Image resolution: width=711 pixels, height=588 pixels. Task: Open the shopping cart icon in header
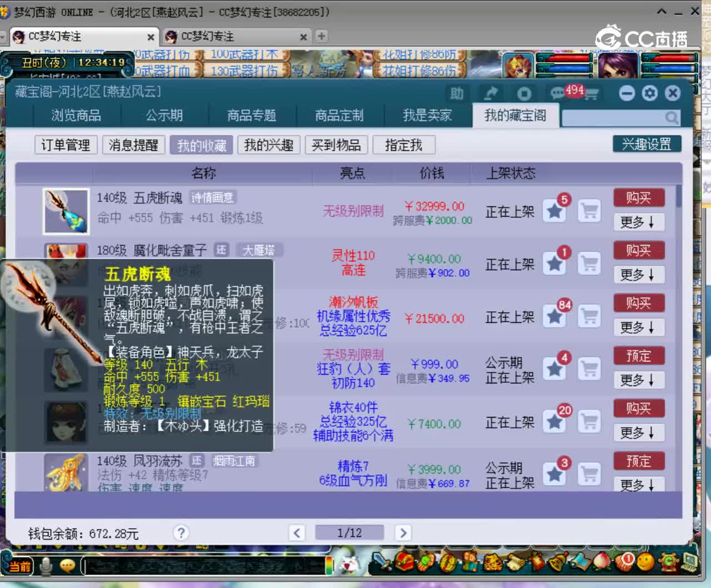[x=590, y=94]
